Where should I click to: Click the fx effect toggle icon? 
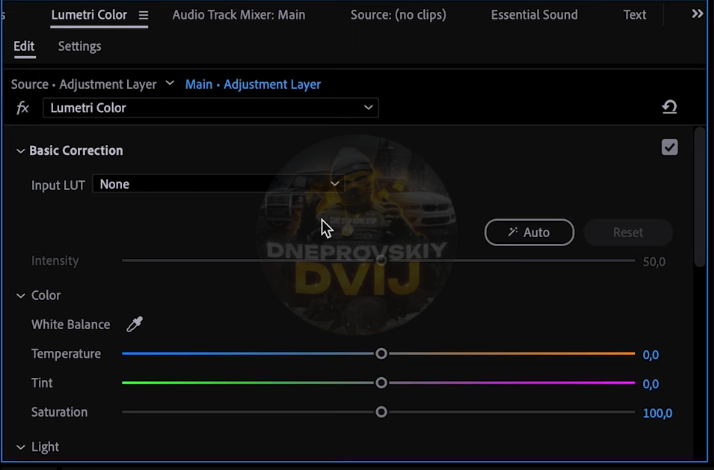point(23,108)
